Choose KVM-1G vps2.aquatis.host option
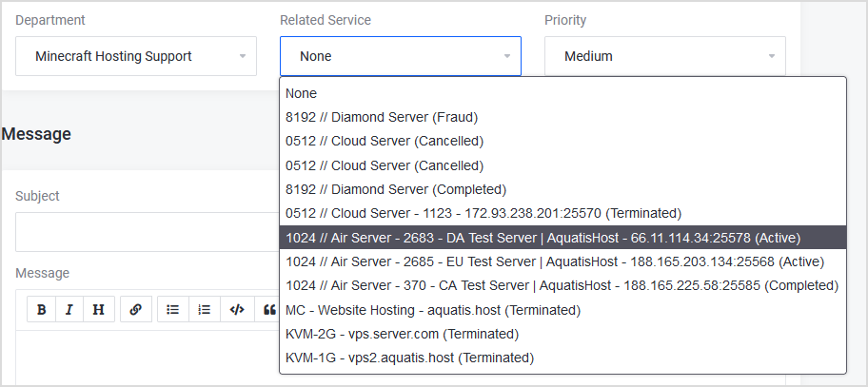Viewport: 868px width, 387px height. [x=563, y=358]
